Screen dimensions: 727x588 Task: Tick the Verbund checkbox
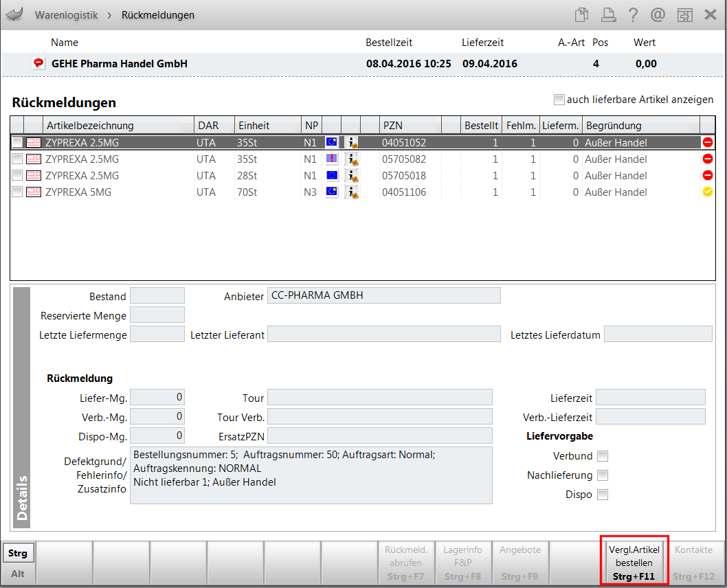[x=603, y=456]
